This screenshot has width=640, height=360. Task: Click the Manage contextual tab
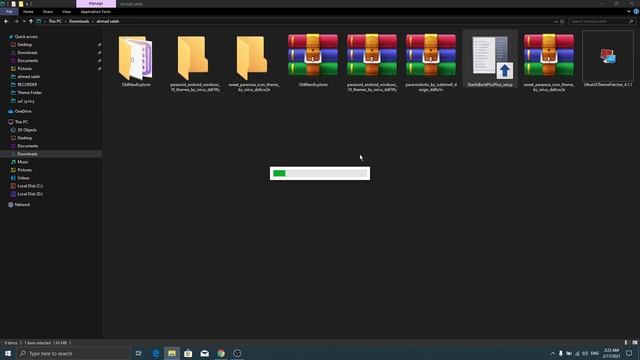96,4
